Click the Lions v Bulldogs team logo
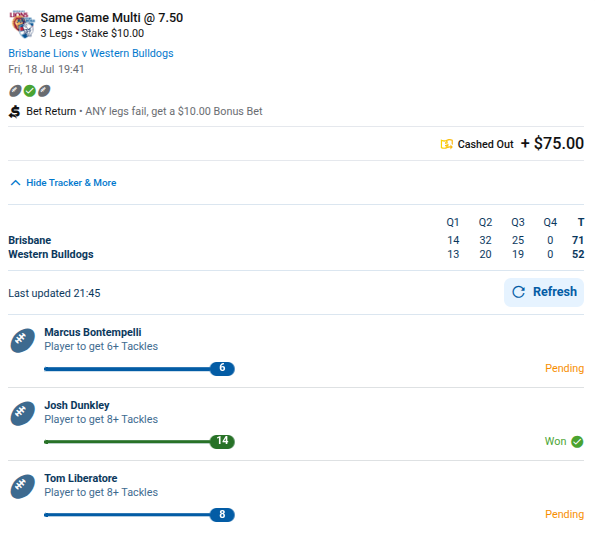 click(x=22, y=25)
